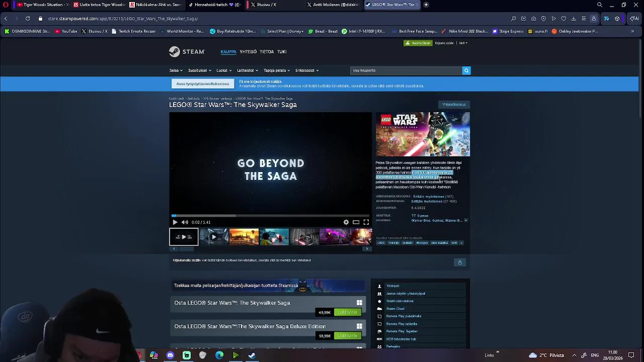
Task: Reload the page using the browser refresh
Action: coord(28,19)
